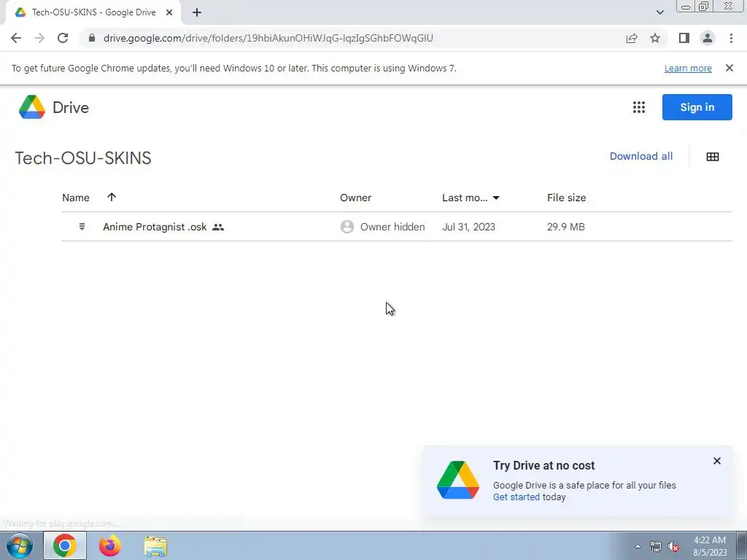The height and width of the screenshot is (560, 747).
Task: Open the taskbar clock showing 4:22 AM
Action: coord(710,546)
